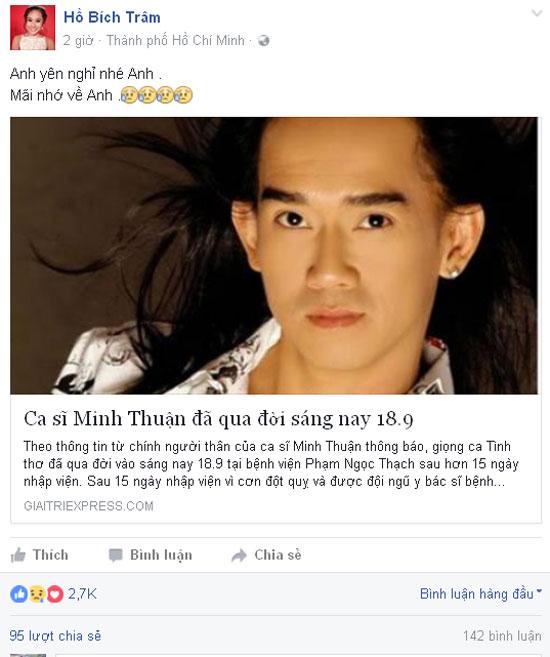Open the '2 giờ' post timestamp

coord(78,41)
